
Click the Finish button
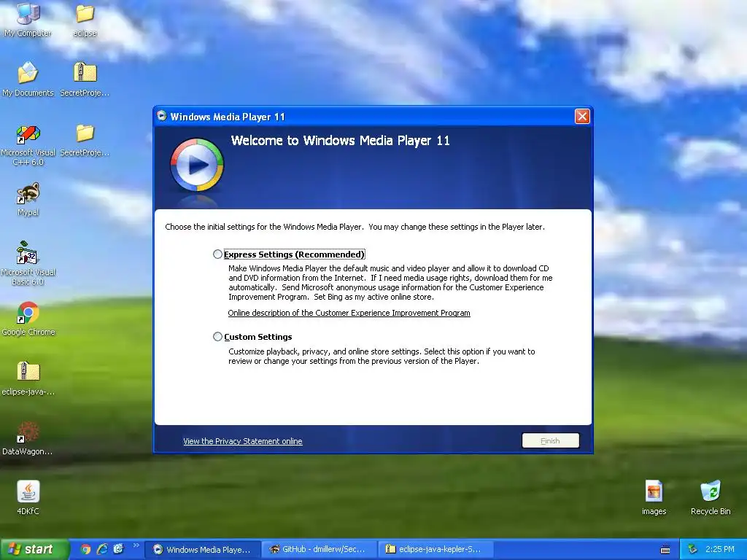pos(550,440)
